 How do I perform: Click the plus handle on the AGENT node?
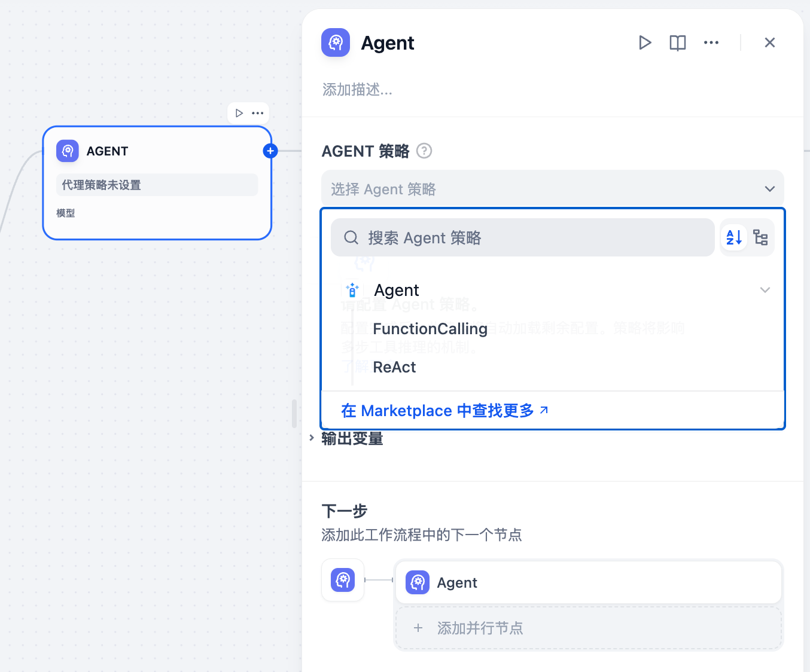(x=270, y=151)
